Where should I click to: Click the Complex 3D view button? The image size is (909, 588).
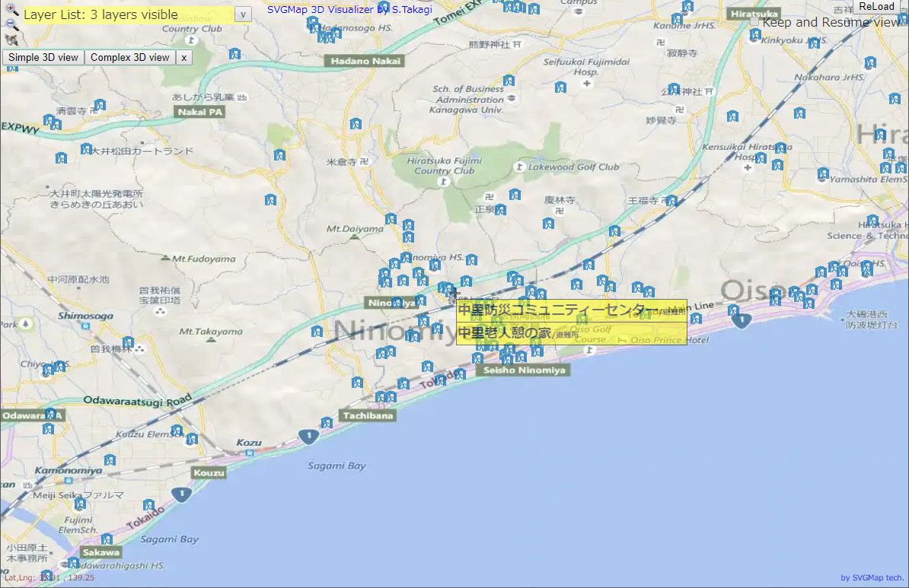pos(130,57)
